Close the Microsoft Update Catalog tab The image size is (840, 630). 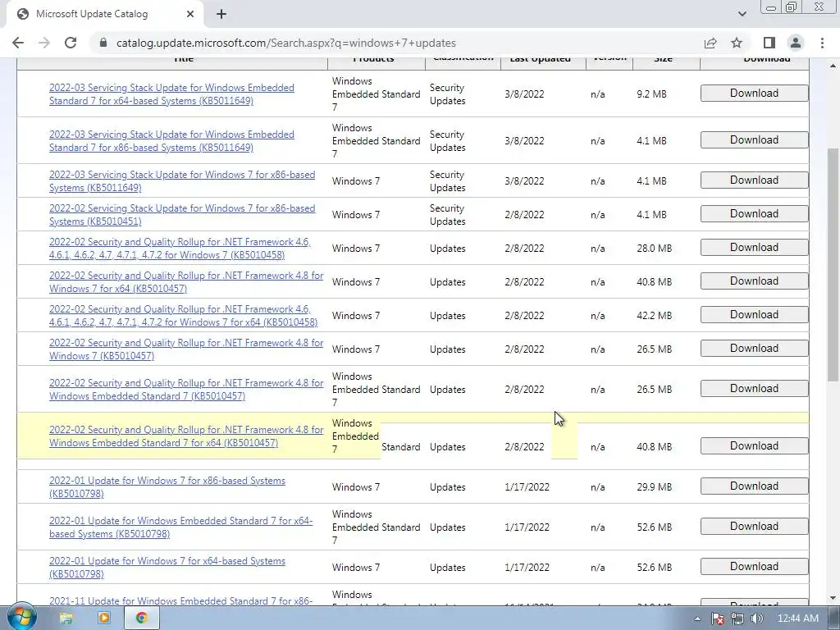click(190, 15)
